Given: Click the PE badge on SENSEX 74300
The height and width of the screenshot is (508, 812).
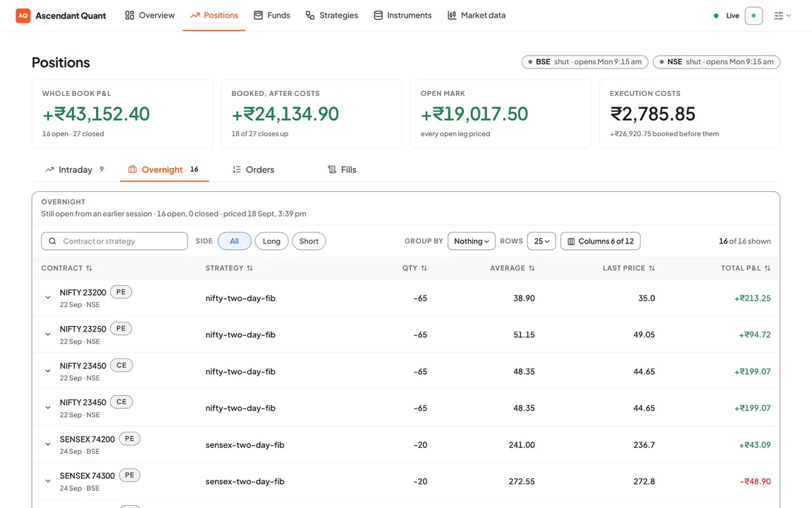Looking at the screenshot, I should click(x=130, y=476).
